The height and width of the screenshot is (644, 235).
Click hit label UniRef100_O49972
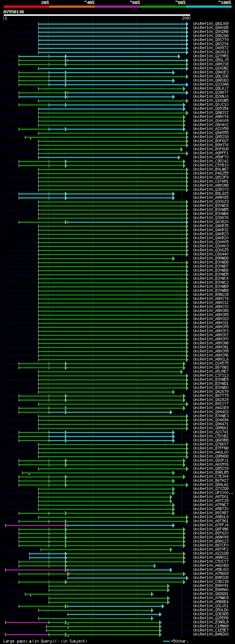(211, 48)
